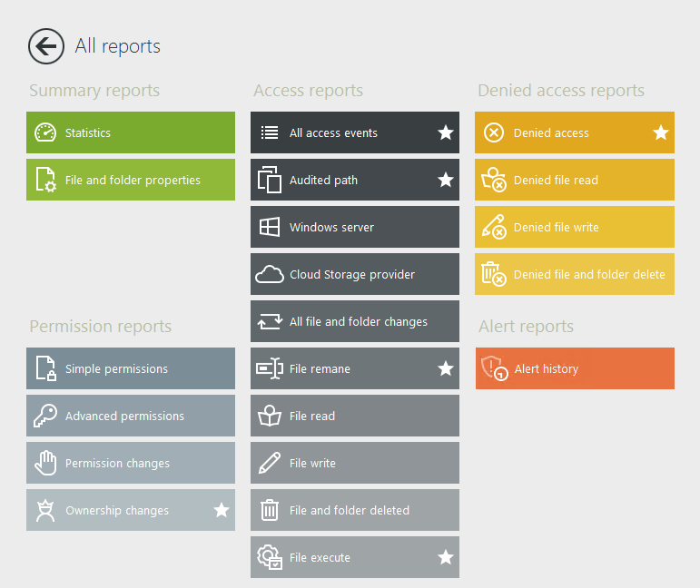This screenshot has height=588, width=700.
Task: Open the Simple permissions report
Action: click(116, 368)
